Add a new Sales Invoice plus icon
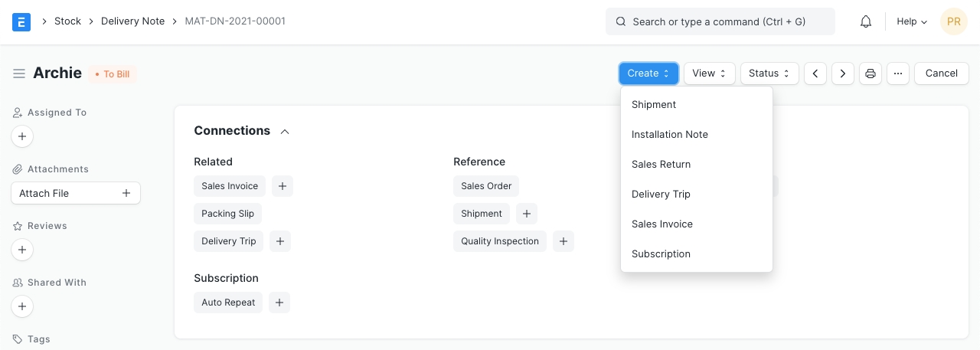 coord(282,186)
